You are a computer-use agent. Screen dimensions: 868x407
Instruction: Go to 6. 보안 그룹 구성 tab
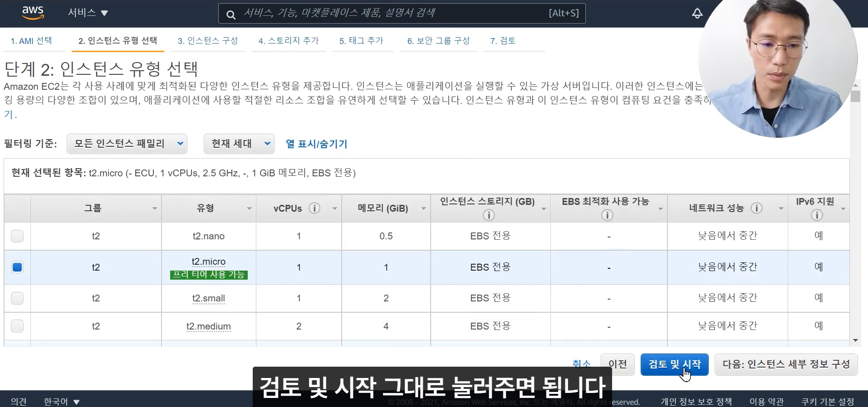438,41
